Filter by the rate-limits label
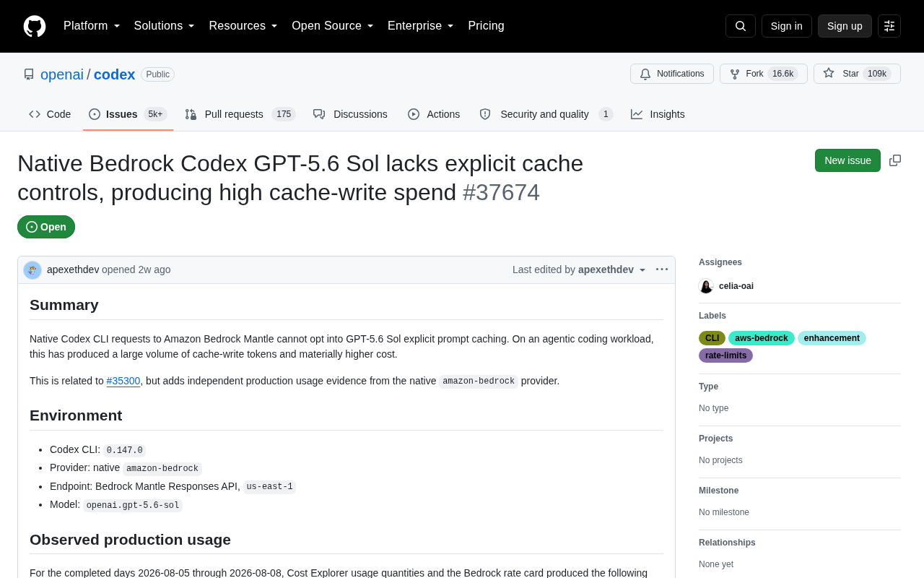924x578 pixels. 725,355
